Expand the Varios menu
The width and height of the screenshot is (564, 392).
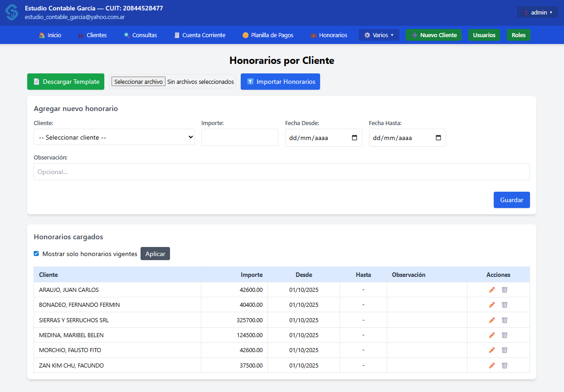pos(379,35)
